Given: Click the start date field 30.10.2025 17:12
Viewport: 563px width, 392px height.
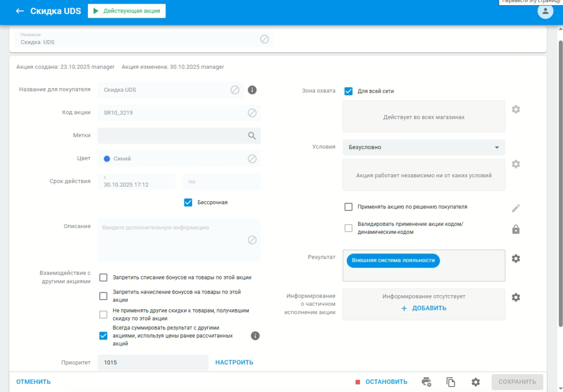Looking at the screenshot, I should (x=136, y=182).
